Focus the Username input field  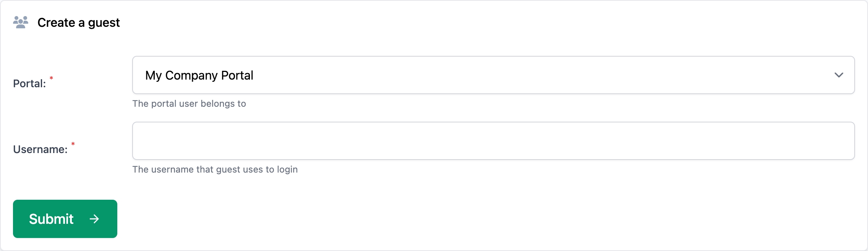[493, 141]
